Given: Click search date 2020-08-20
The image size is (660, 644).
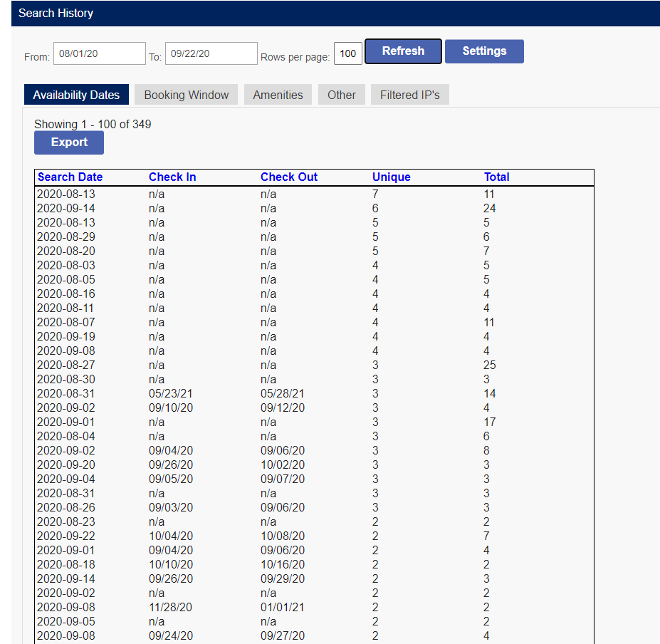Looking at the screenshot, I should [x=66, y=251].
